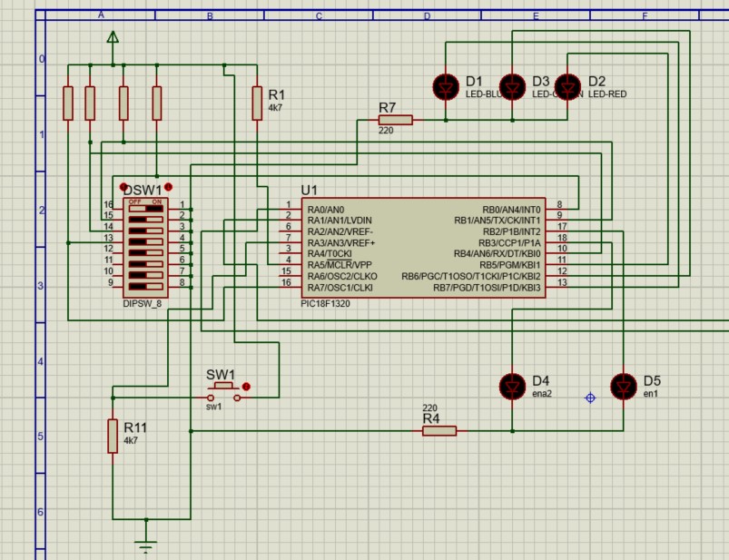Select resistor R1 (4k7)
This screenshot has height=560, width=729.
coord(257,103)
